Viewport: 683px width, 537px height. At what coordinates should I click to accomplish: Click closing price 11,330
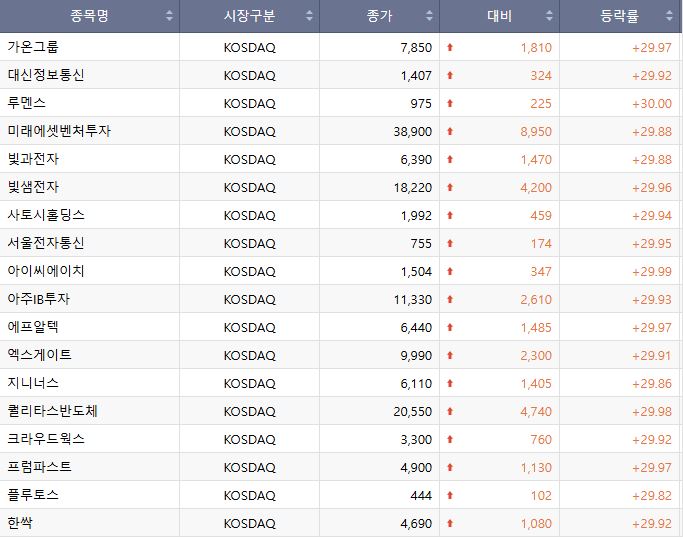[413, 300]
